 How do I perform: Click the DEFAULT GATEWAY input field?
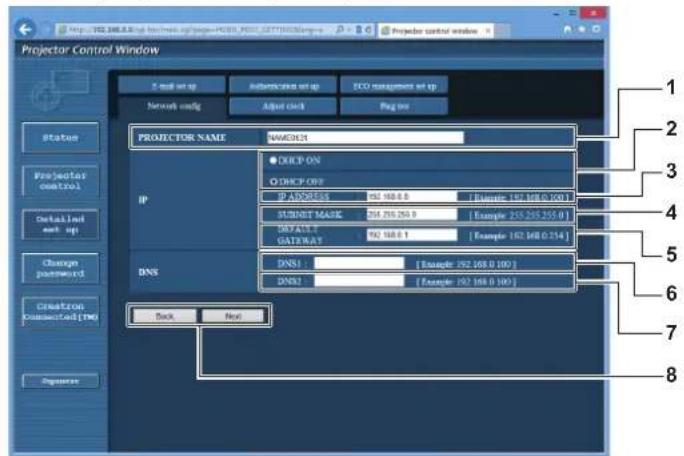pyautogui.click(x=411, y=235)
